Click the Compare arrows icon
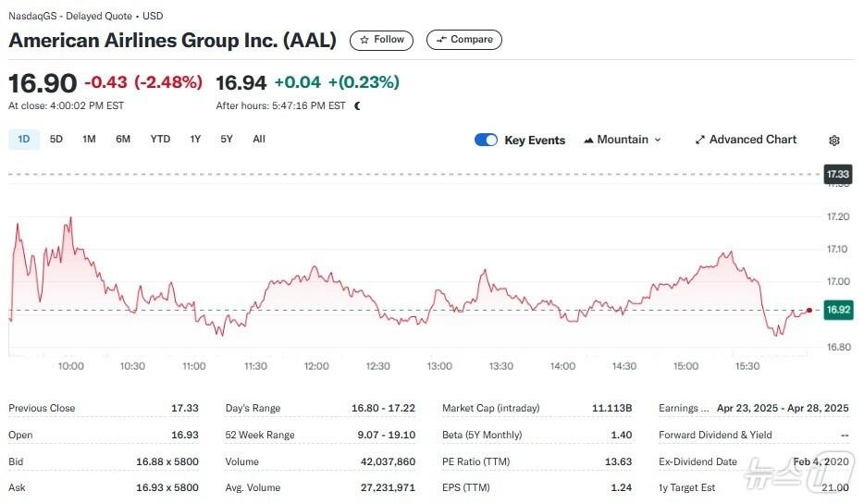Viewport: 864px width, 504px height. (x=441, y=40)
